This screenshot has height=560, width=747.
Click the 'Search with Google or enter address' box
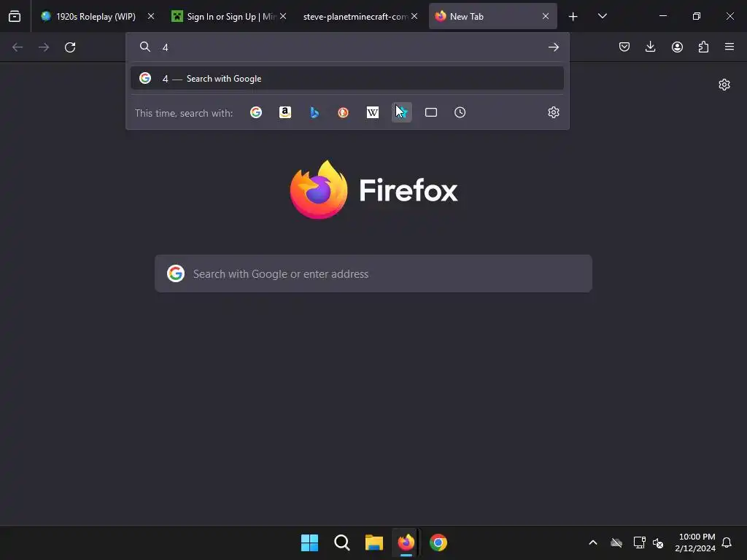(x=373, y=274)
